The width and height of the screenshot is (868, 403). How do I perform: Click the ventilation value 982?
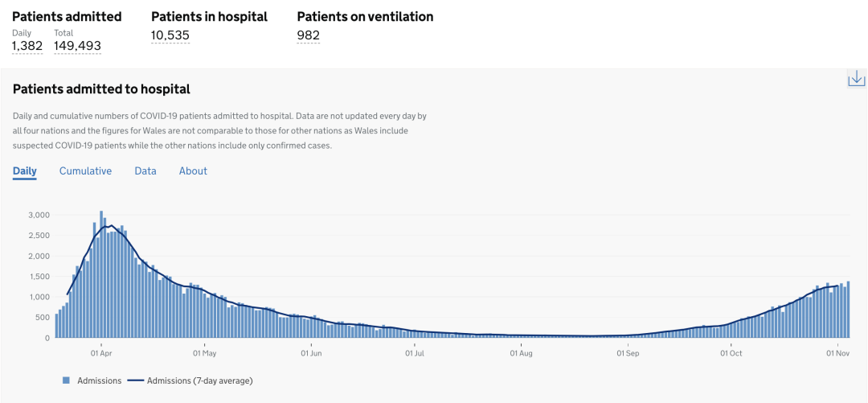308,35
